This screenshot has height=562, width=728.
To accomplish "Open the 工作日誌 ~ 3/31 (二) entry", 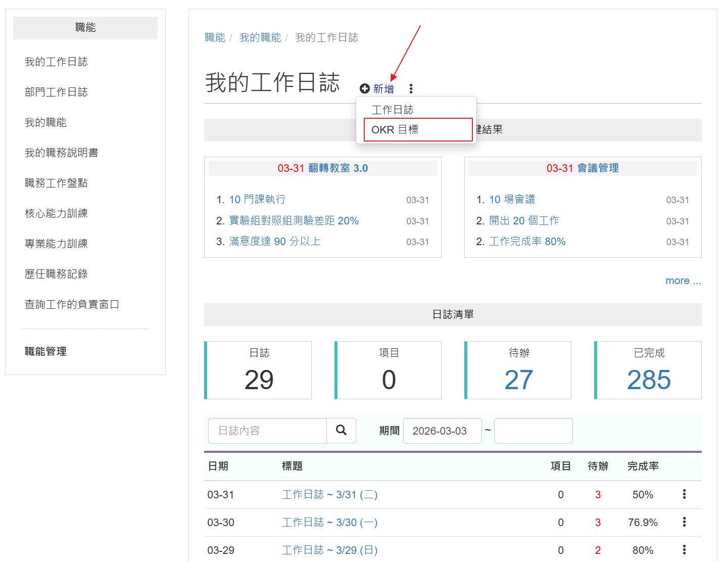I will tap(329, 495).
